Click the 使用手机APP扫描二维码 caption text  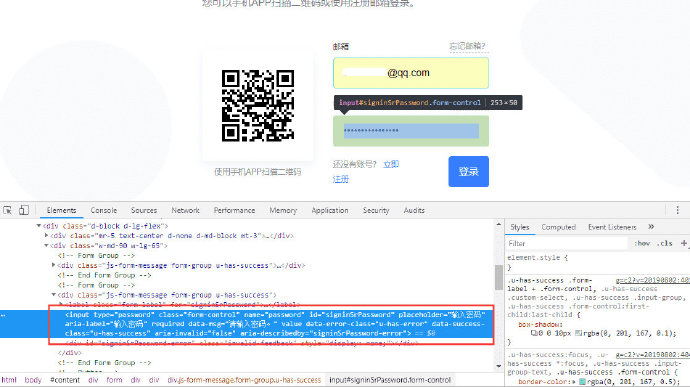pos(257,172)
